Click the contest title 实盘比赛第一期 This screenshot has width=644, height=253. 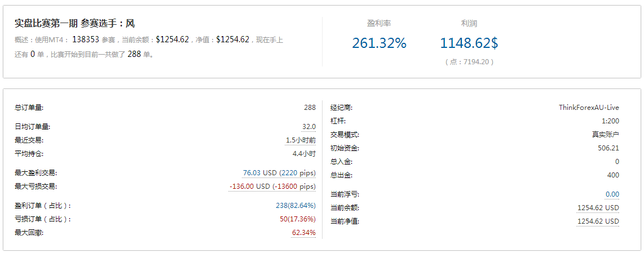click(x=45, y=24)
